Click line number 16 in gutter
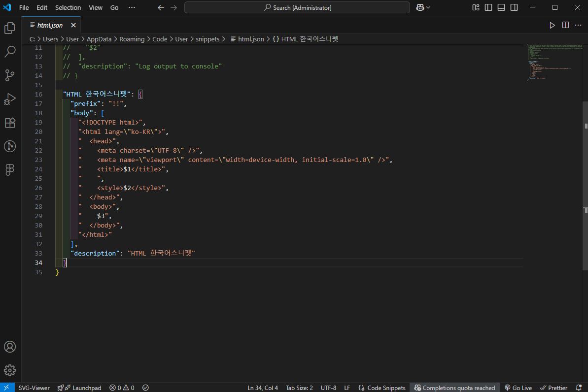This screenshot has height=392, width=588. (38, 94)
